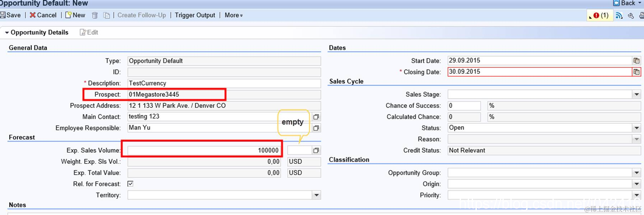This screenshot has width=644, height=215.
Task: Click the Cancel button in the toolbar
Action: [x=43, y=15]
